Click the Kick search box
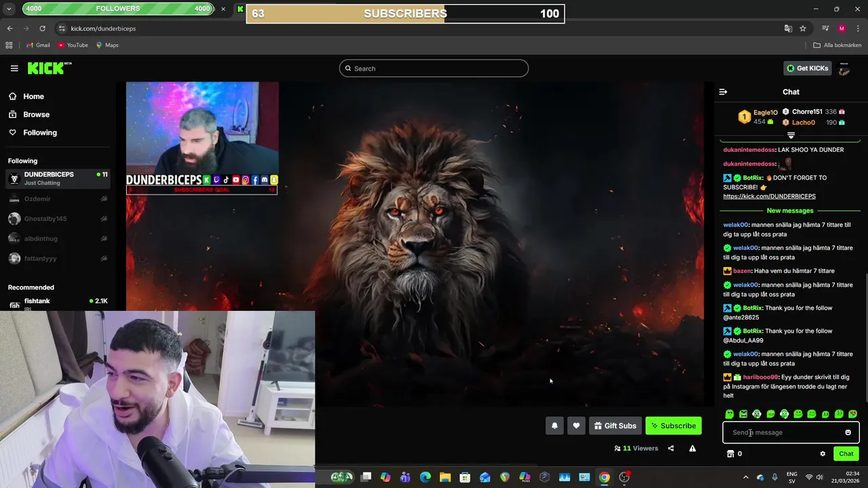868x488 pixels. (434, 68)
